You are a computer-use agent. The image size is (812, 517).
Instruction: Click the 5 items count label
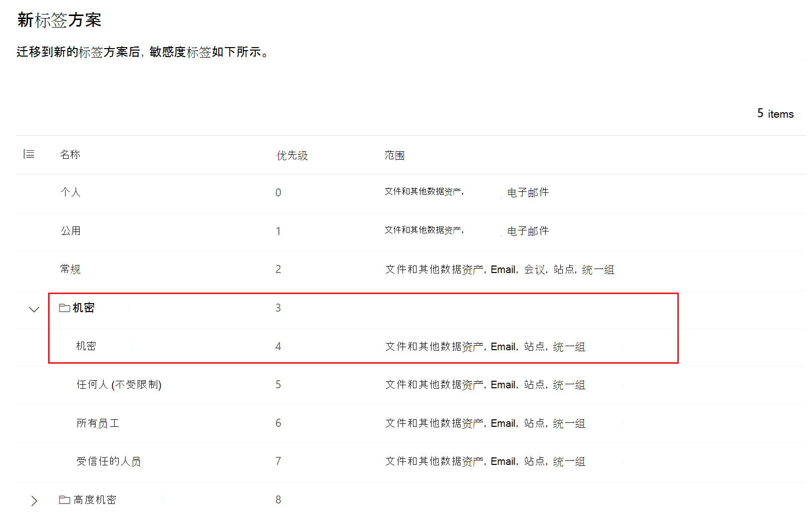pyautogui.click(x=774, y=113)
